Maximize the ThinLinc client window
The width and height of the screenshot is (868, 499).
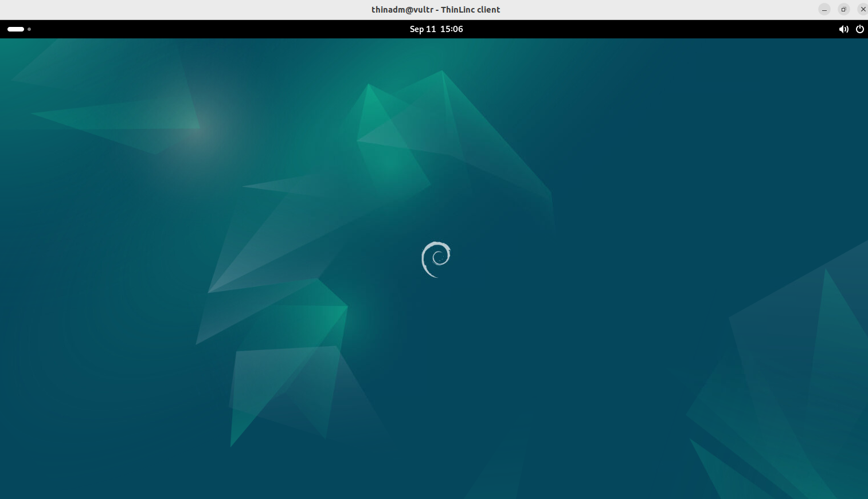(x=843, y=9)
